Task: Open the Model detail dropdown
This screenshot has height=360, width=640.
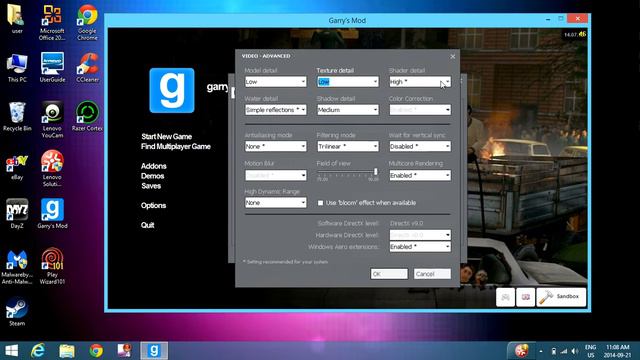Action: coord(276,82)
